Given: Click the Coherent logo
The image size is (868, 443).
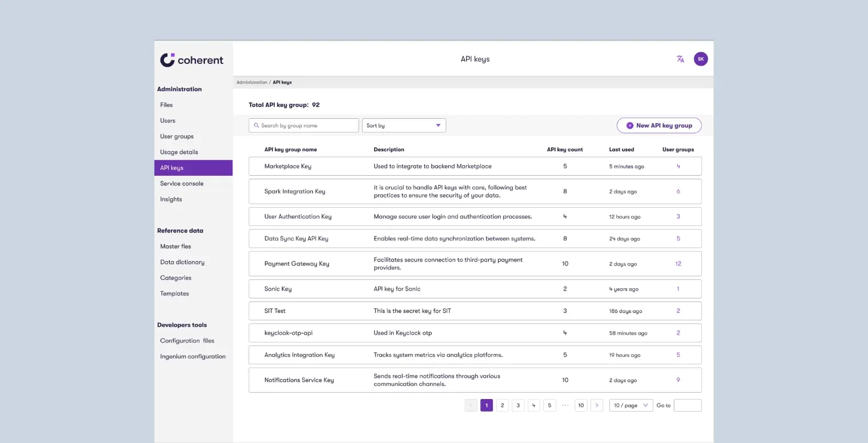Looking at the screenshot, I should 192,60.
